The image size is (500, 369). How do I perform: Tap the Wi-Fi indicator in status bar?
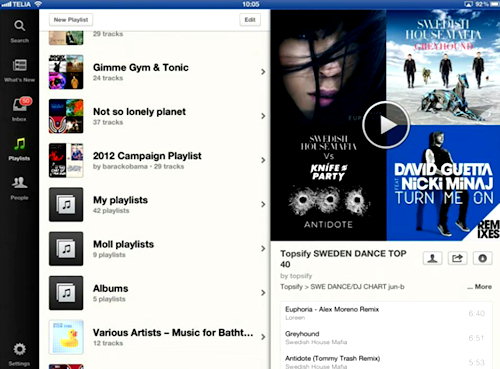(38, 4)
